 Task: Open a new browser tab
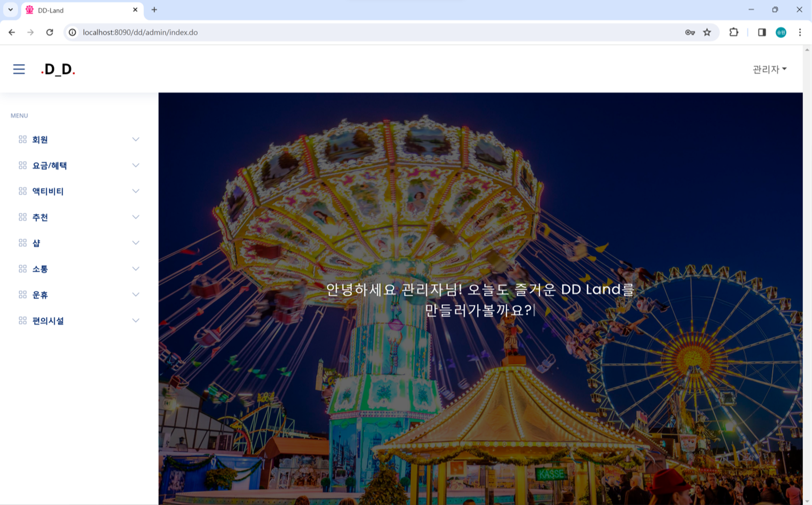(154, 10)
